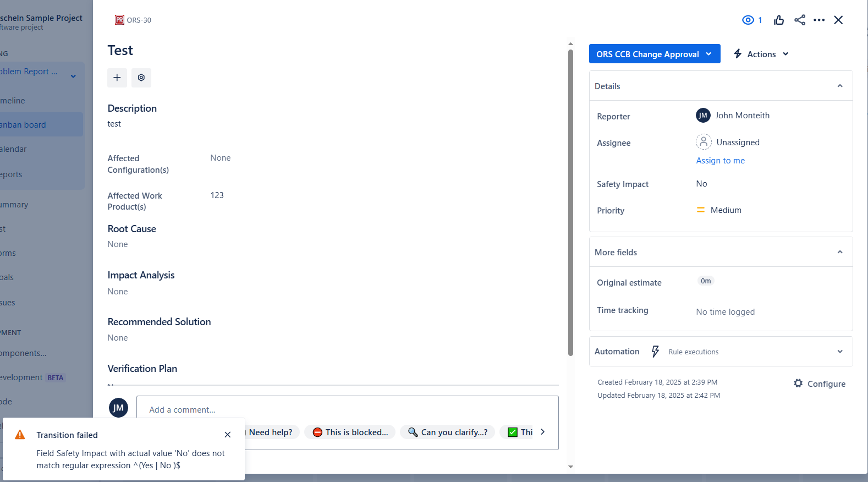This screenshot has height=482, width=868.
Task: Select the Can you clarify...? suggestion
Action: click(448, 432)
